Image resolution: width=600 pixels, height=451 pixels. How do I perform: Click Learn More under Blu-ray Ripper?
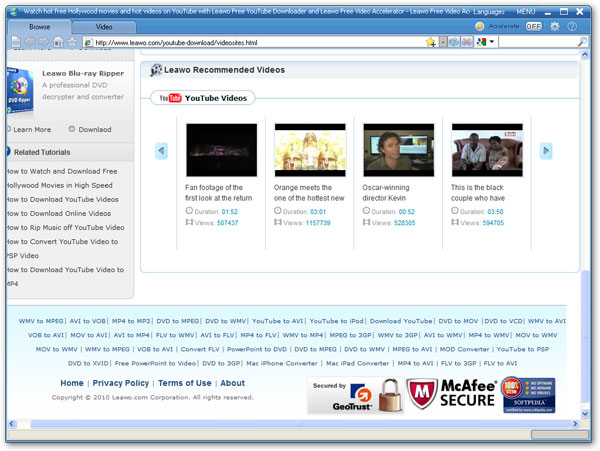coord(32,129)
